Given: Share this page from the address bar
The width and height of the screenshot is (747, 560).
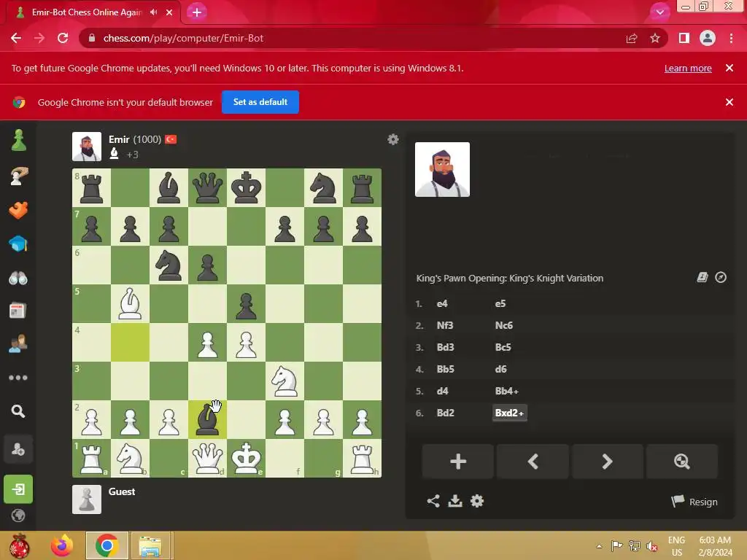Looking at the screenshot, I should pyautogui.click(x=632, y=38).
